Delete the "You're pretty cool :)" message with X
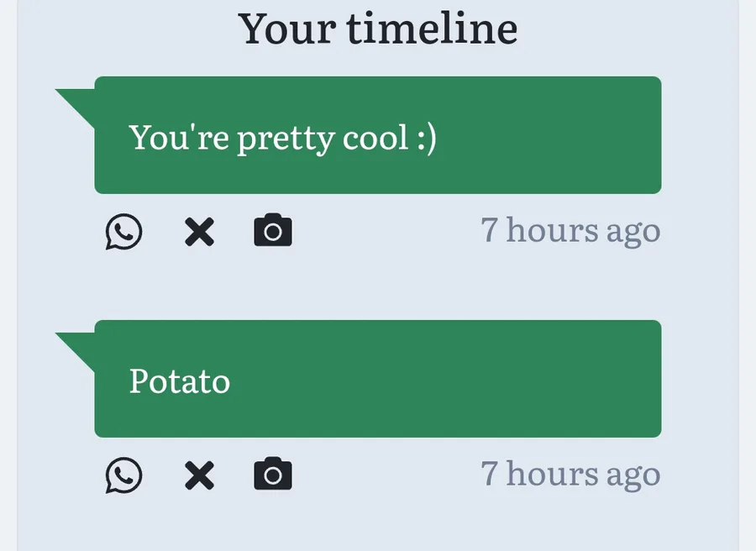 point(199,232)
